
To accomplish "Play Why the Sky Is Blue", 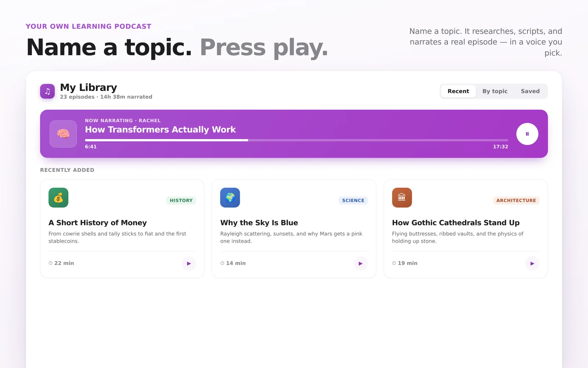I will pyautogui.click(x=361, y=263).
